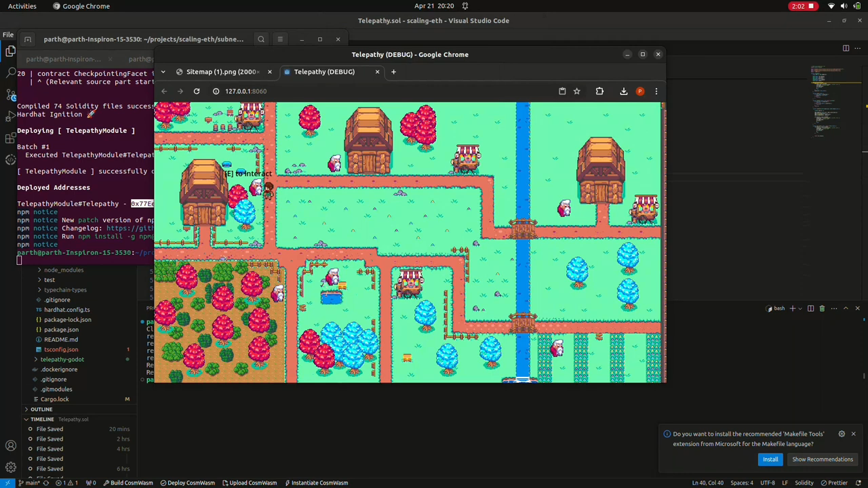Open Chrome profile avatar
Image resolution: width=868 pixels, height=488 pixels.
tap(640, 91)
